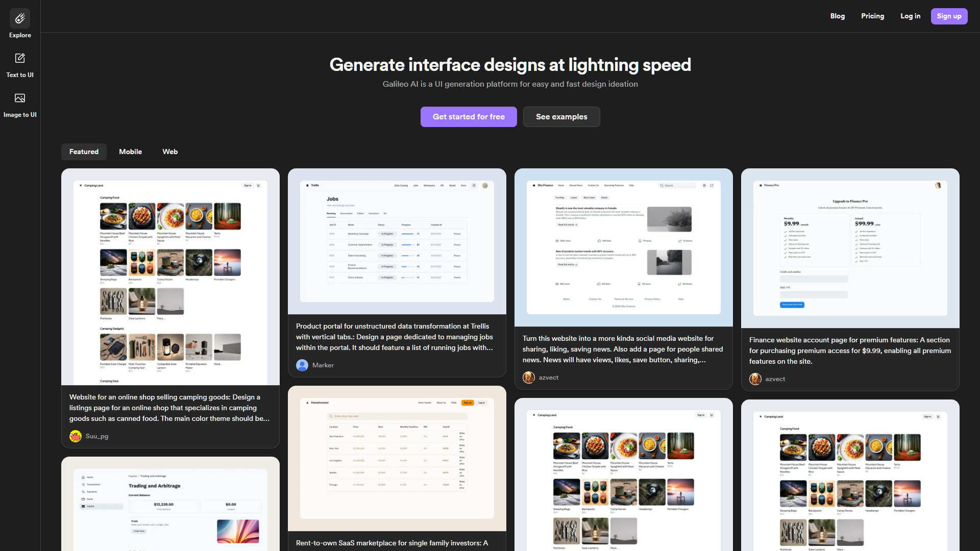Click the Finance Pro upgrade design preview
Viewport: 980px width, 551px height.
pos(849,247)
